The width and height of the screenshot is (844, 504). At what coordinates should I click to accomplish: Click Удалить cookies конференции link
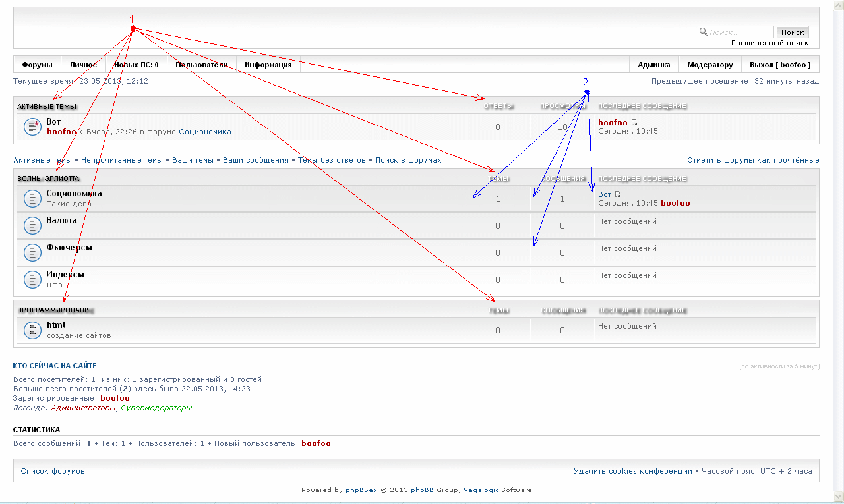click(x=632, y=471)
